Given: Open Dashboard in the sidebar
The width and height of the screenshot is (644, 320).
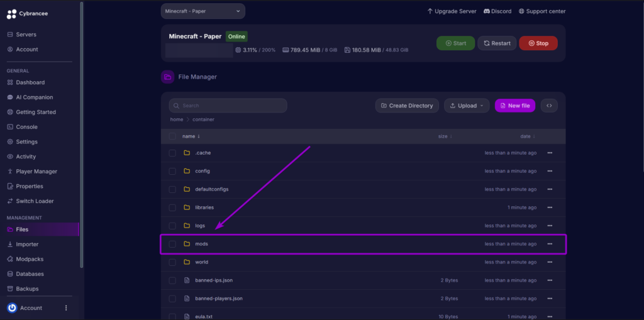Looking at the screenshot, I should tap(30, 82).
